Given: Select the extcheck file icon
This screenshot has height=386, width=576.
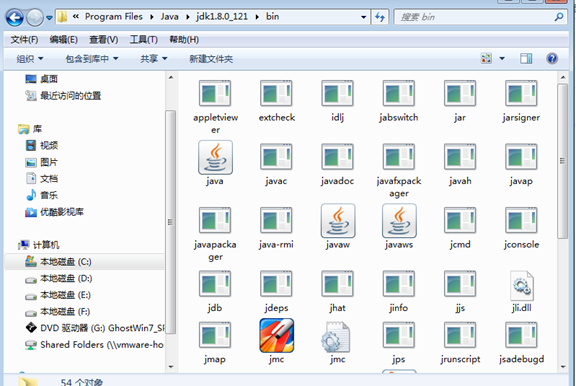Looking at the screenshot, I should [x=276, y=94].
